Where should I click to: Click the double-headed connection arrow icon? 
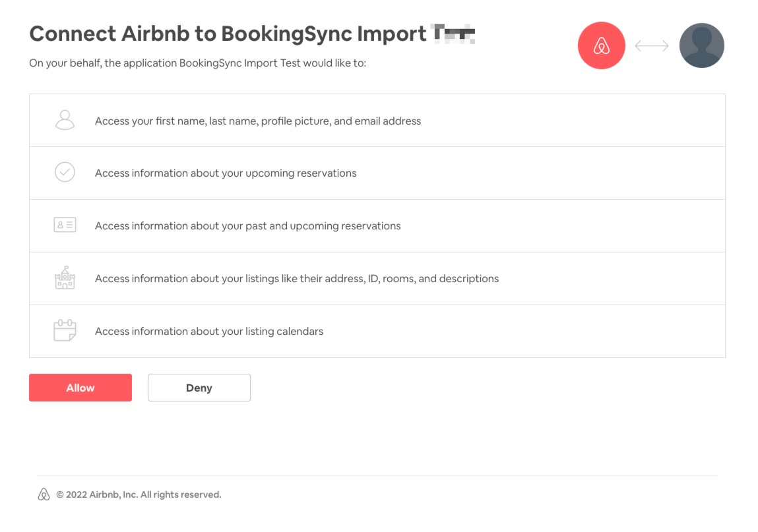click(652, 46)
